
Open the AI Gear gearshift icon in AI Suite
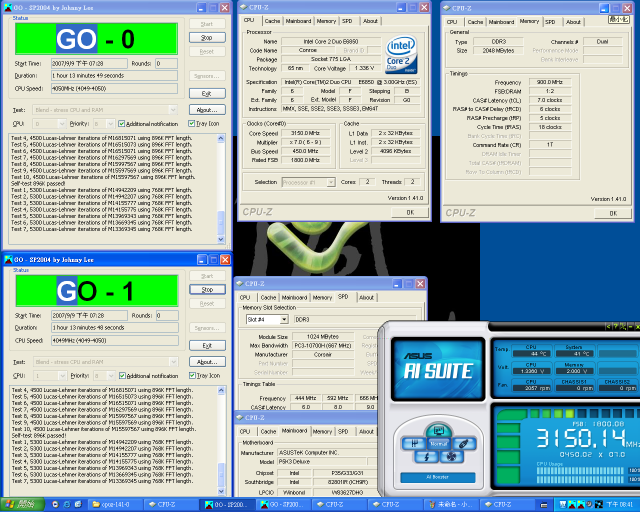click(x=414, y=443)
